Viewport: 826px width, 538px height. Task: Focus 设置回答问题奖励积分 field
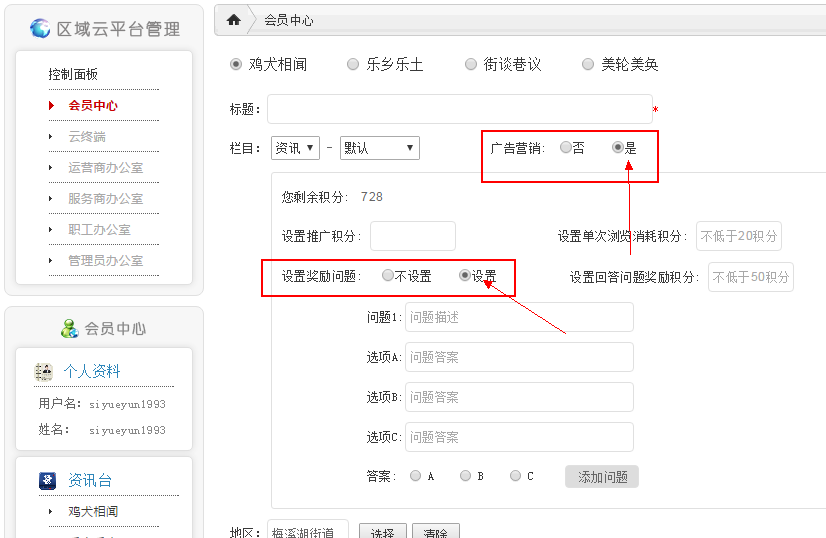pos(751,277)
